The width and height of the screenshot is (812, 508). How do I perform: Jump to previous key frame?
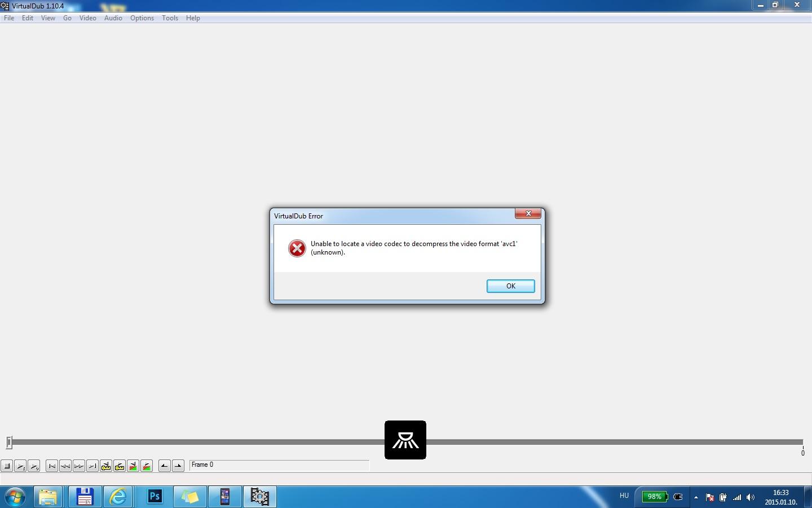(x=106, y=466)
